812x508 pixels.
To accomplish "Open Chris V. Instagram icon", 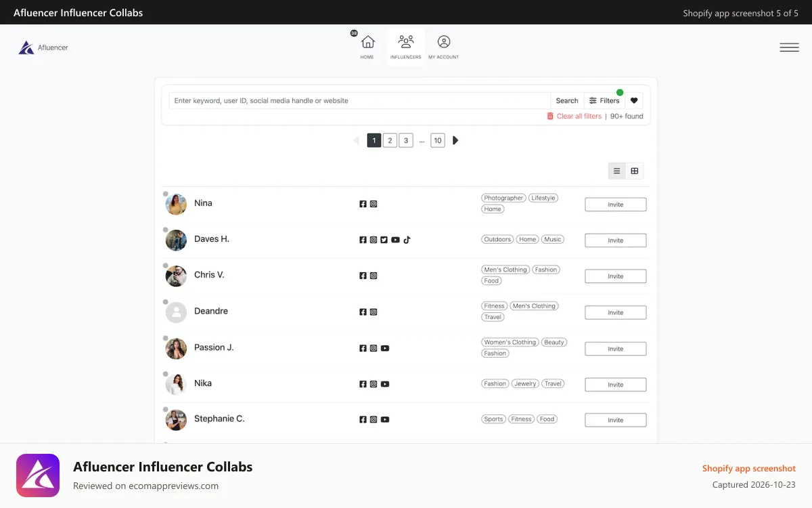I will pyautogui.click(x=374, y=276).
